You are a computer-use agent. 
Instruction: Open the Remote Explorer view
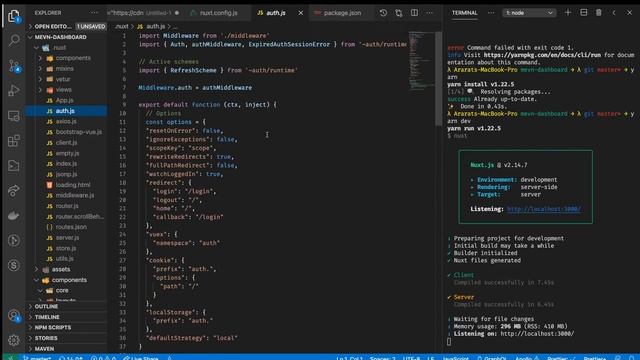(14, 116)
